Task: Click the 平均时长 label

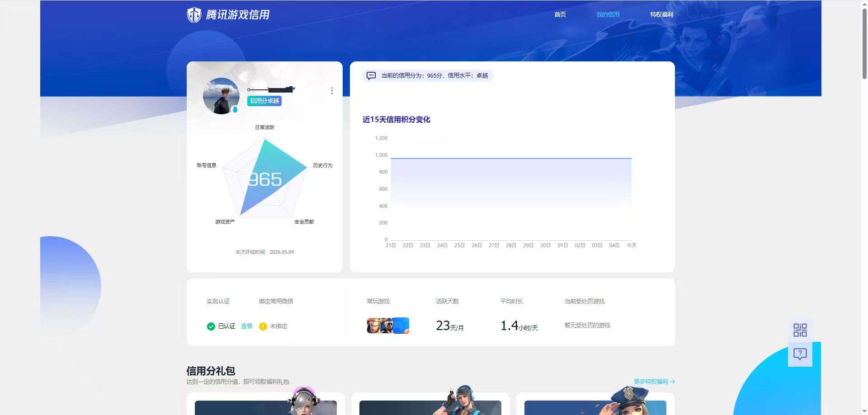Action: [x=511, y=301]
